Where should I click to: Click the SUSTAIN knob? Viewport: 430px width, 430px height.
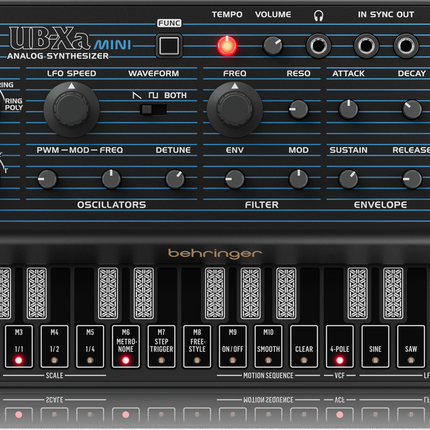click(348, 179)
